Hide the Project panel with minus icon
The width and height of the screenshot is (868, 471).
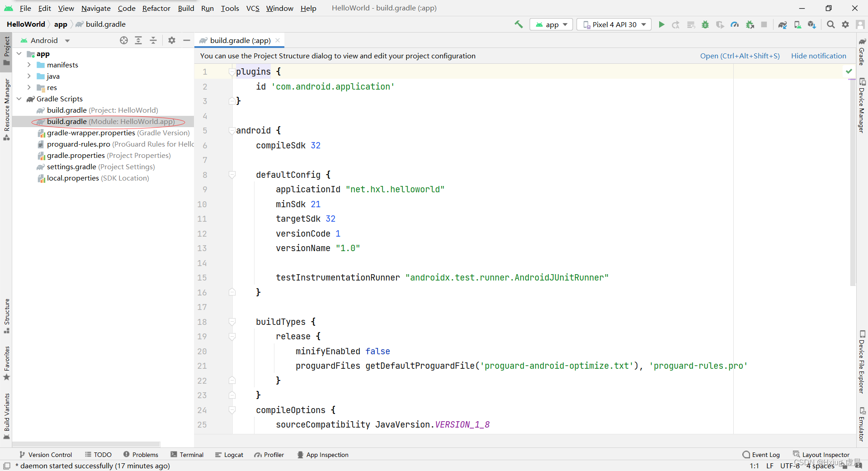(186, 40)
